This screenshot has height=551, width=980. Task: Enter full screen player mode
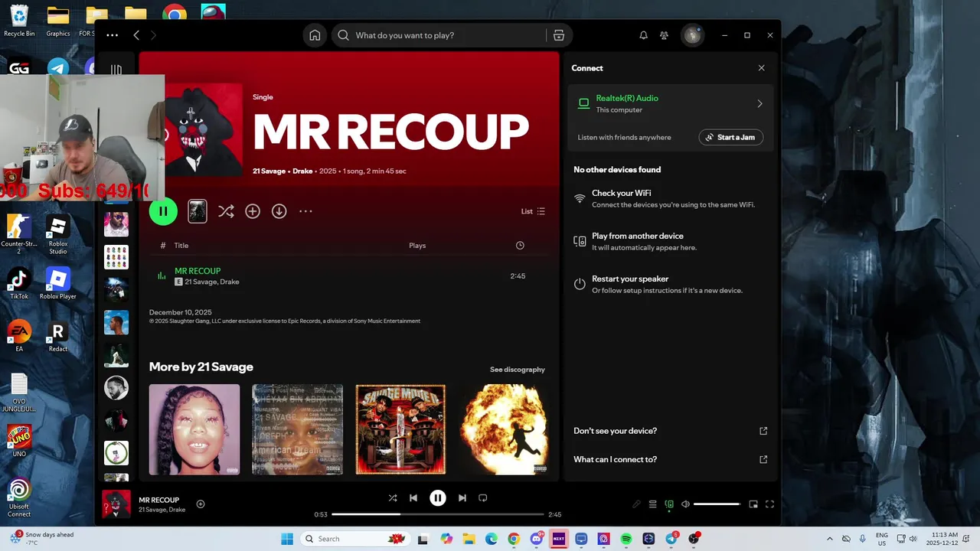[769, 504]
